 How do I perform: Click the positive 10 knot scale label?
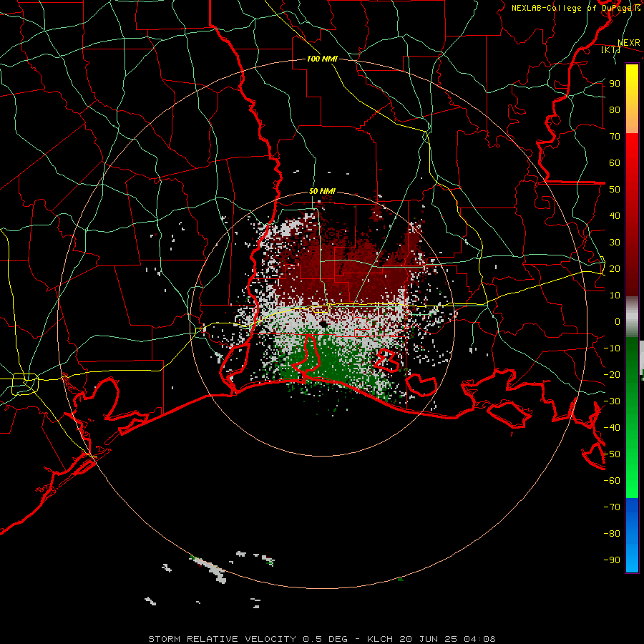point(615,296)
